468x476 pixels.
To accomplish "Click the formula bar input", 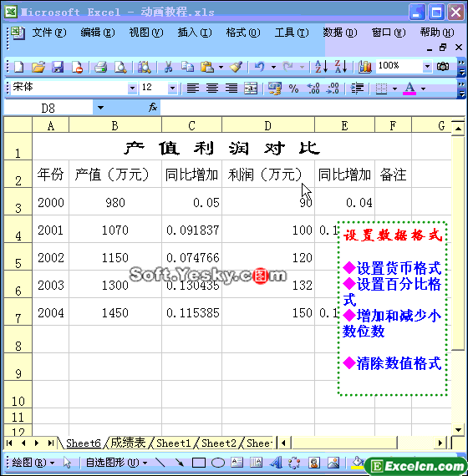I will click(x=313, y=108).
